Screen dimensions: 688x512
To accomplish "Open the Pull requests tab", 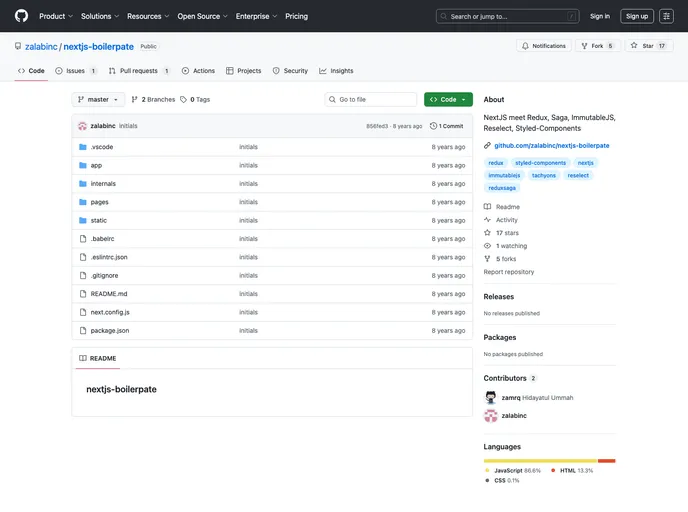I will click(x=139, y=71).
